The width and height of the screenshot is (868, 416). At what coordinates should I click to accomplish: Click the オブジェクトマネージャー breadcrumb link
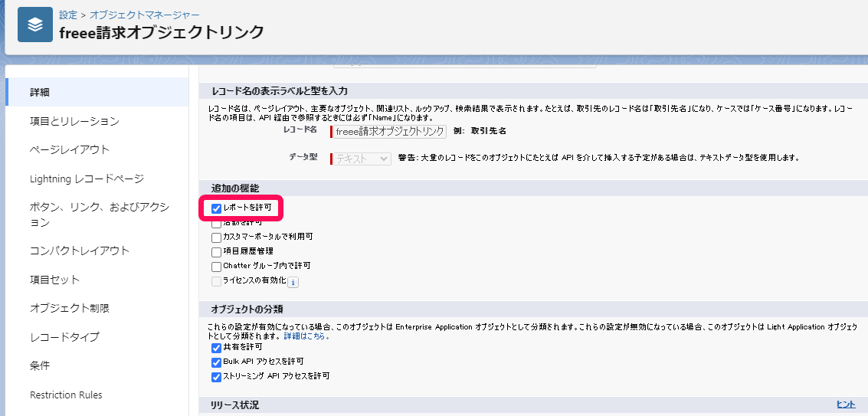coord(145,15)
